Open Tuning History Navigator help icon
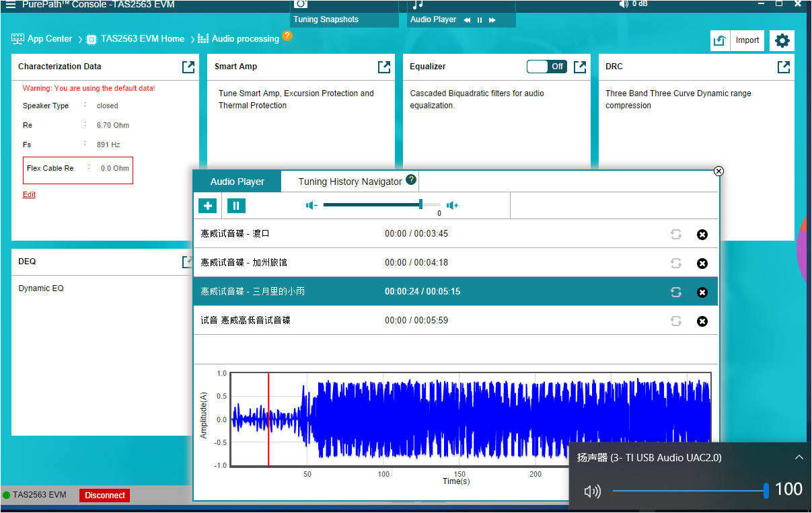Viewport: 812px width, 513px height. coord(411,180)
